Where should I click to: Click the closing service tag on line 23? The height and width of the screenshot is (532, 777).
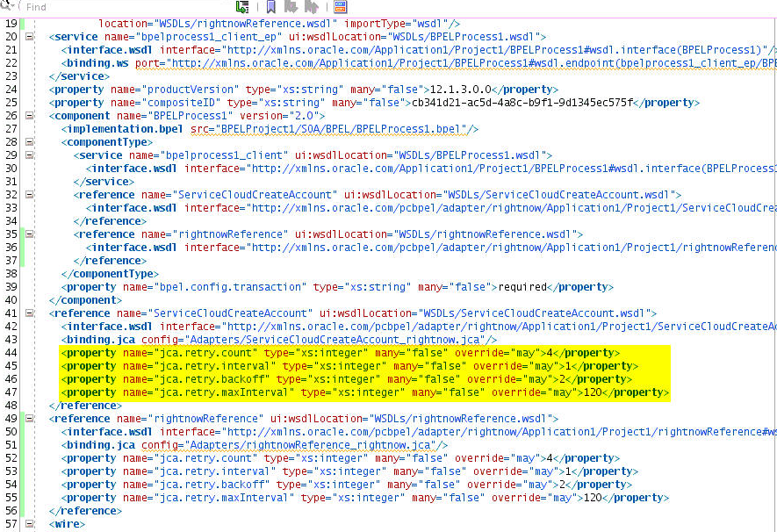click(x=79, y=75)
